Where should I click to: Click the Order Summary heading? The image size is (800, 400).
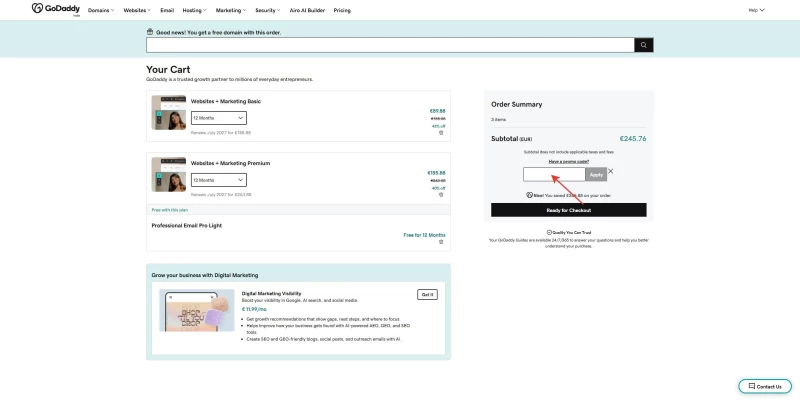(516, 104)
